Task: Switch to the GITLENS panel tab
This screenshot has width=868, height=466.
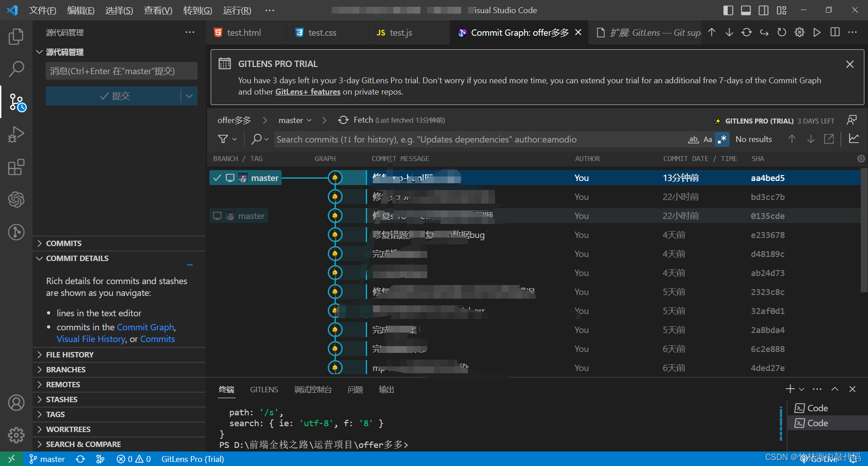Action: (264, 390)
